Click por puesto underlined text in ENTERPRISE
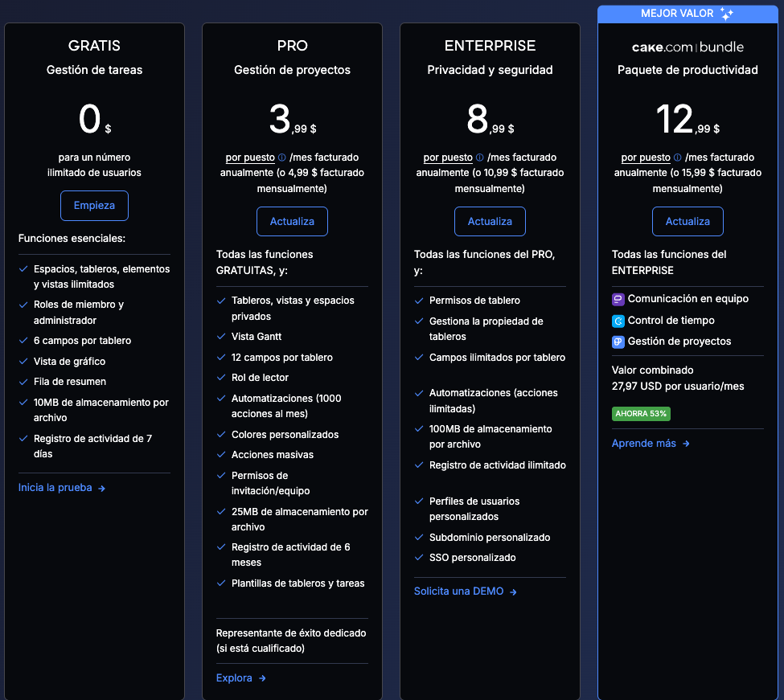The width and height of the screenshot is (784, 700). tap(448, 158)
